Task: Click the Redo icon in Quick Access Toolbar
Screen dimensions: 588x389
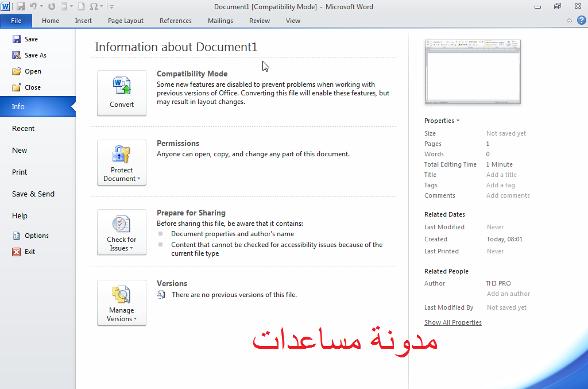Action: click(x=52, y=6)
